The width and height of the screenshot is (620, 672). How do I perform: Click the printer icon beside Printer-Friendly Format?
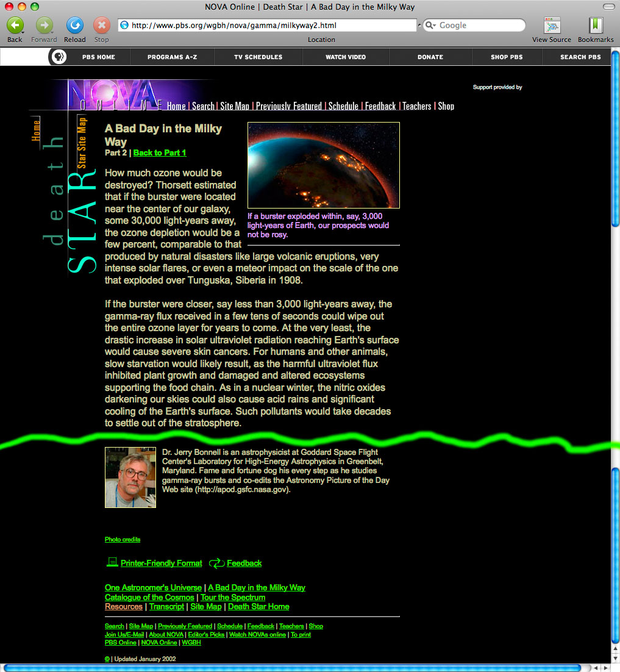click(112, 562)
